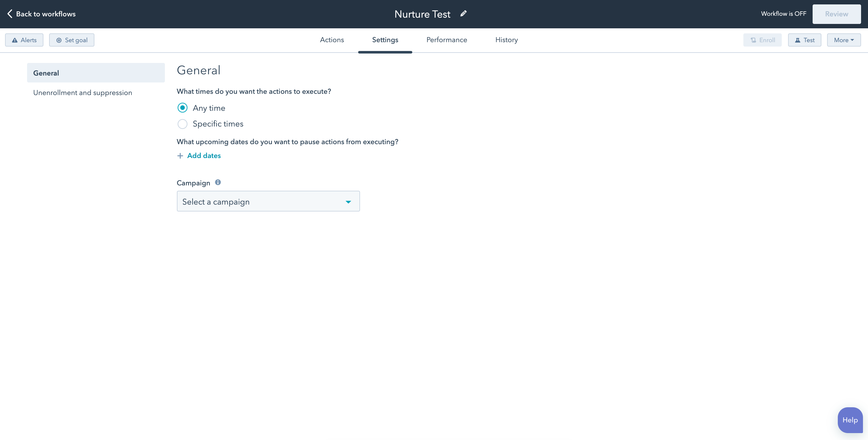868x440 pixels.
Task: Switch to the Actions tab
Action: [x=332, y=40]
